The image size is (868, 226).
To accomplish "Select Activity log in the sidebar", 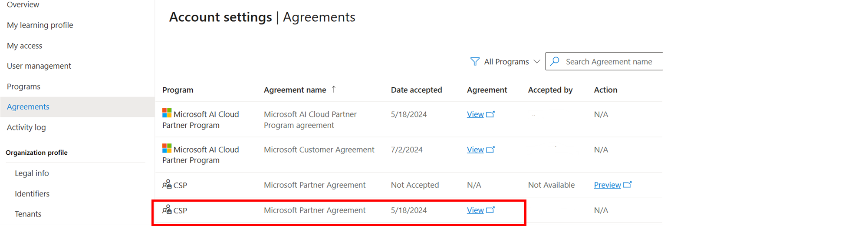I will (x=26, y=127).
